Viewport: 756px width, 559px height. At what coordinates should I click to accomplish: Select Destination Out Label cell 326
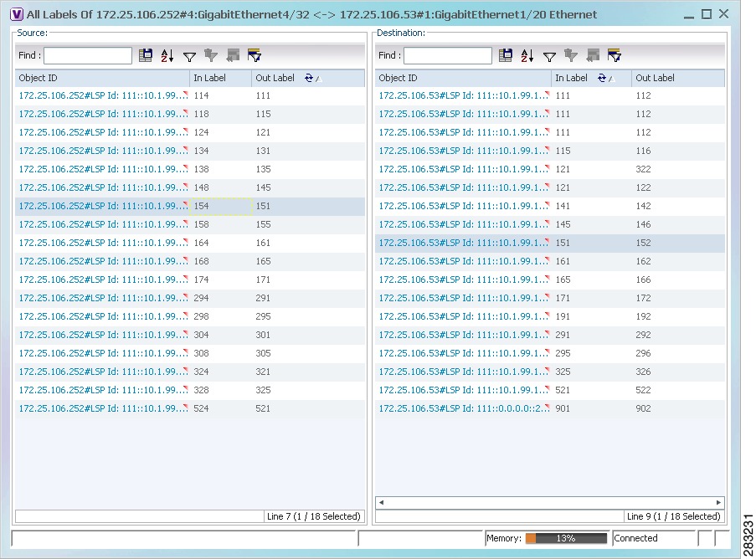[678, 372]
